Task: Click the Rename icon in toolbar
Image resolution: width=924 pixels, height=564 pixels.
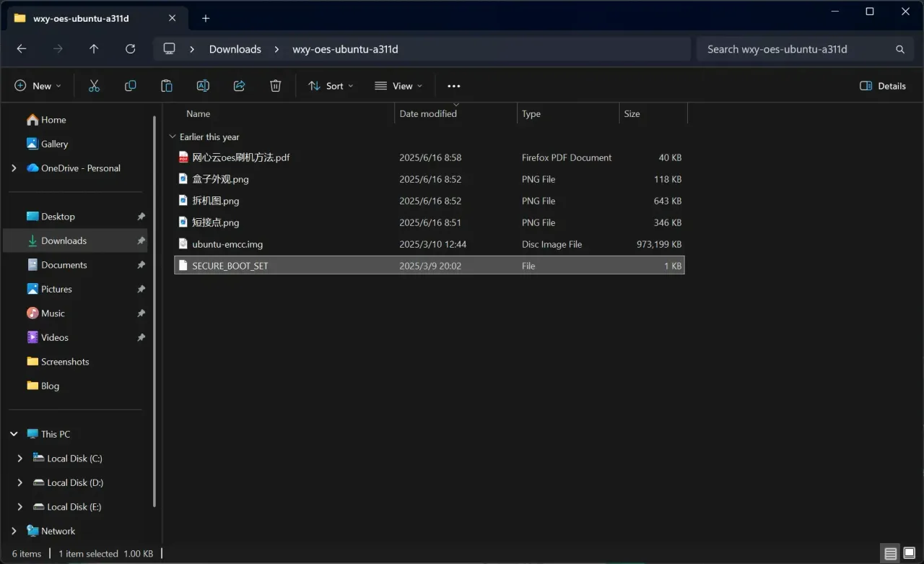Action: [x=203, y=86]
